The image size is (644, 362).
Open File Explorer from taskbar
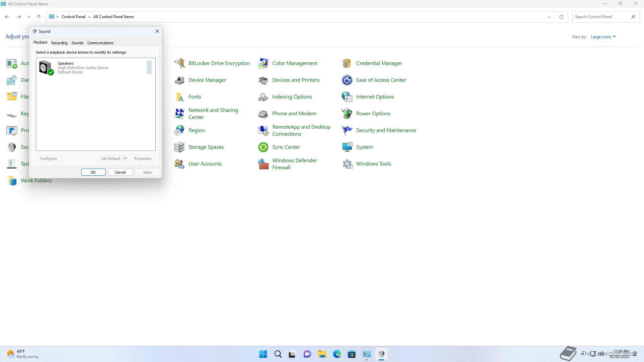(322, 354)
